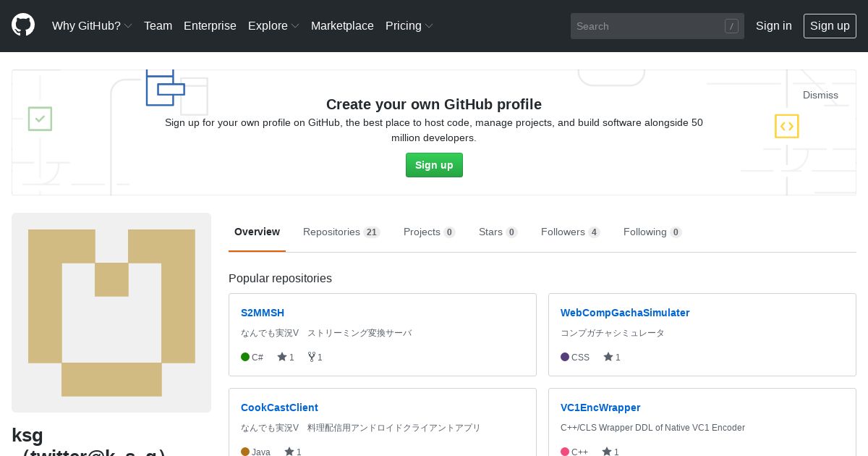Switch to the Following tab
The height and width of the screenshot is (456, 868).
[652, 232]
